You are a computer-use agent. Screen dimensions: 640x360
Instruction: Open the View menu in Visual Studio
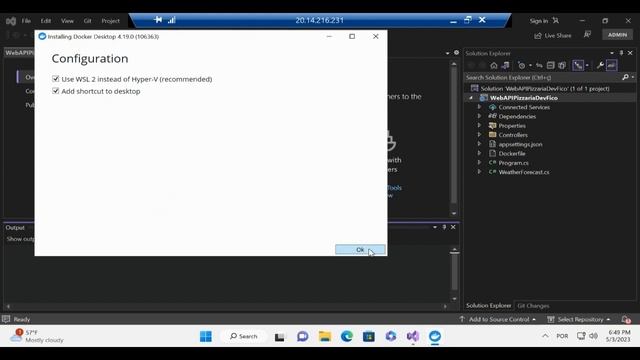coord(67,21)
